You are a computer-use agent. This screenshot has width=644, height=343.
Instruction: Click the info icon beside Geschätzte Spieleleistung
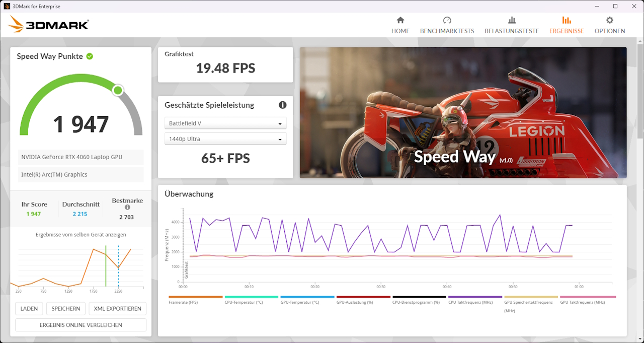pyautogui.click(x=283, y=105)
